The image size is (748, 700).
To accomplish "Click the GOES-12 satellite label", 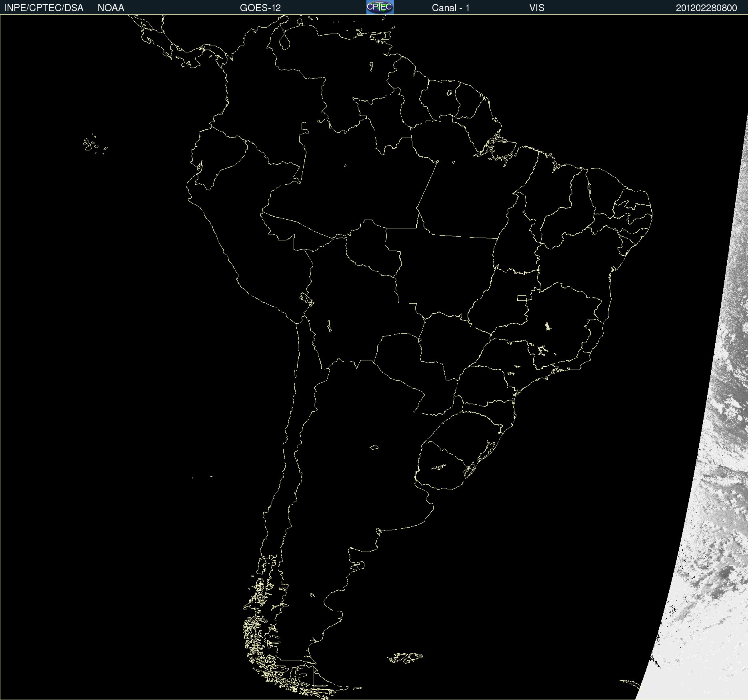I will (260, 8).
